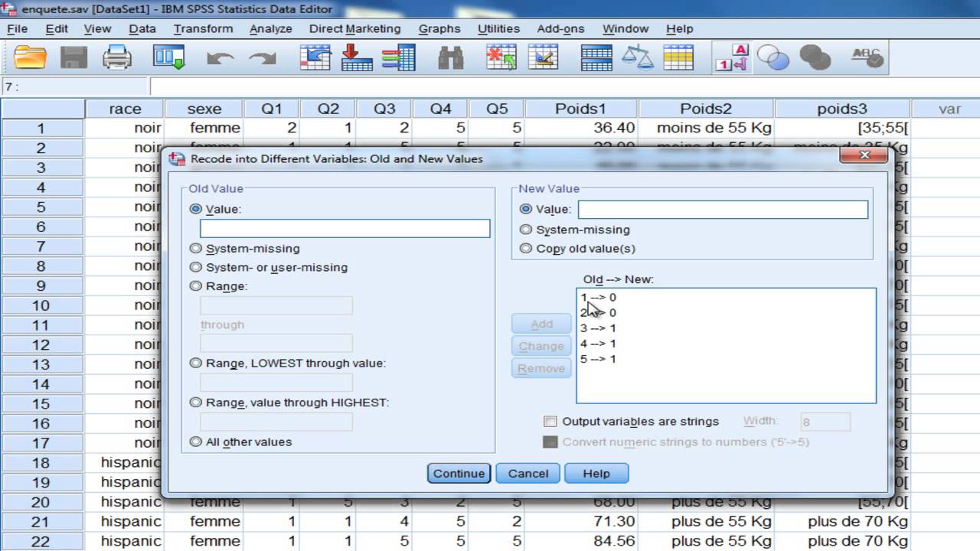Open the Graphs menu

click(439, 28)
